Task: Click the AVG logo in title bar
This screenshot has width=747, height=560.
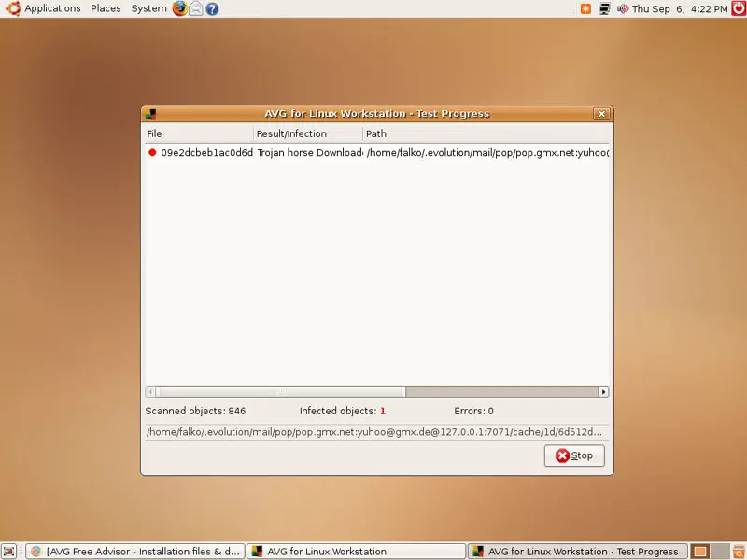Action: pyautogui.click(x=151, y=114)
